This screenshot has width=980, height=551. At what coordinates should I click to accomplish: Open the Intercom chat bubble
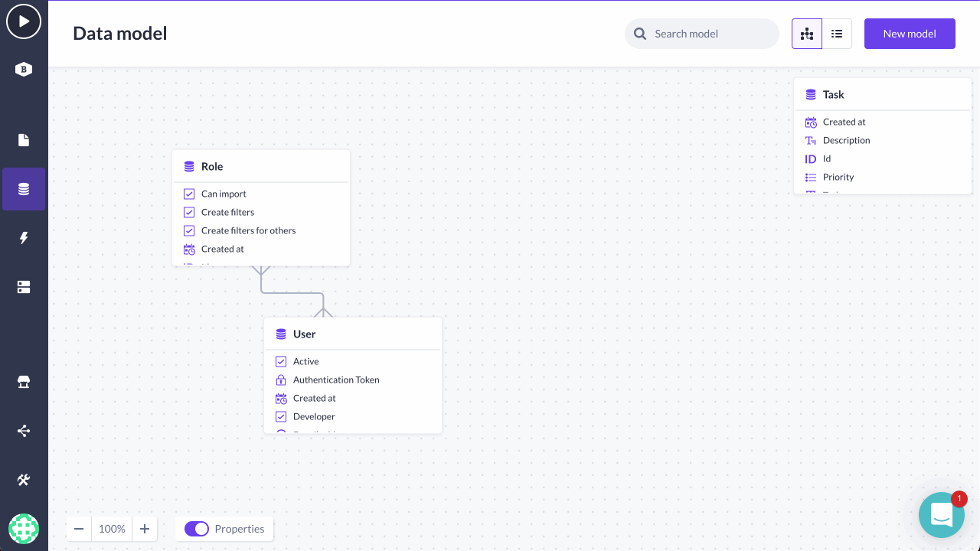point(942,515)
